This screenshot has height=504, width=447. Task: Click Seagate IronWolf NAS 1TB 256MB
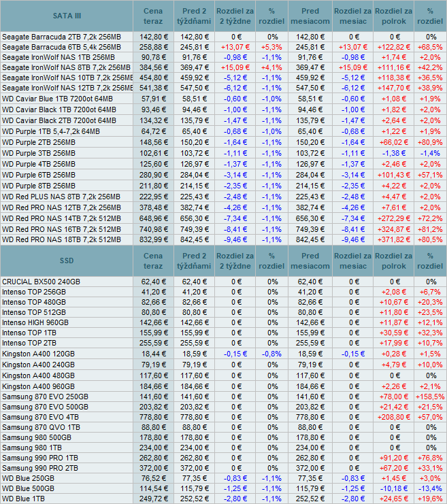59,58
